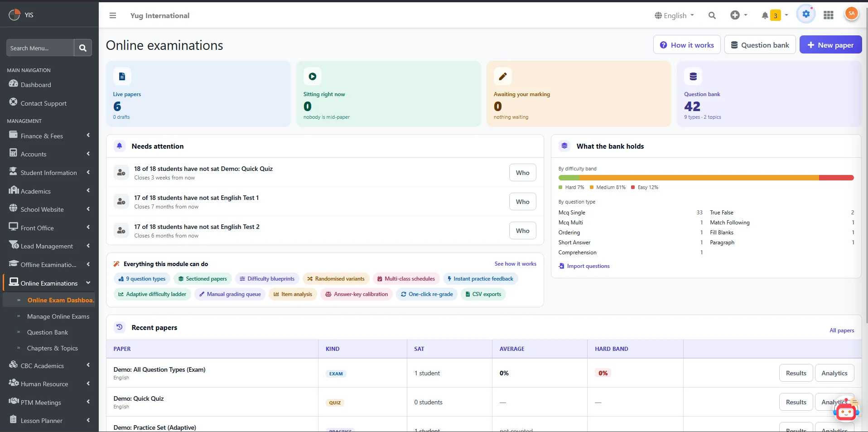
Task: Open the PTM Meetings menu item
Action: pos(49,402)
